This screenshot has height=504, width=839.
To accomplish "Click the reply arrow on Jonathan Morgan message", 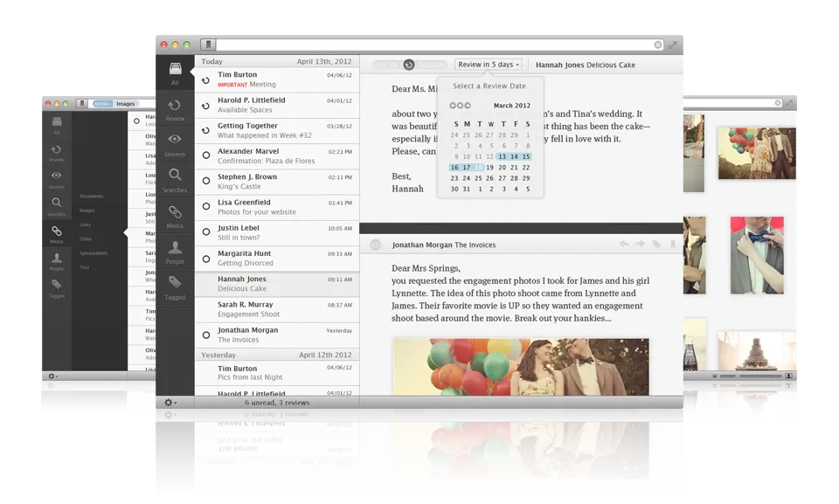I will [624, 244].
